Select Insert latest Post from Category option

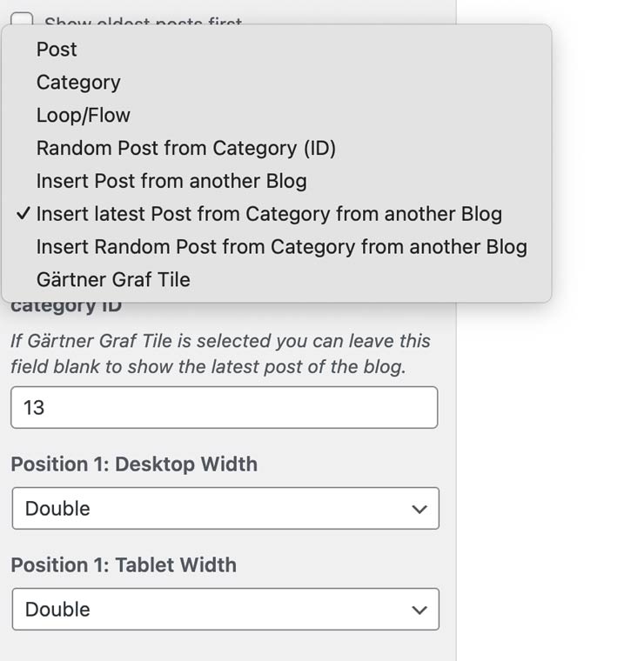click(x=269, y=214)
